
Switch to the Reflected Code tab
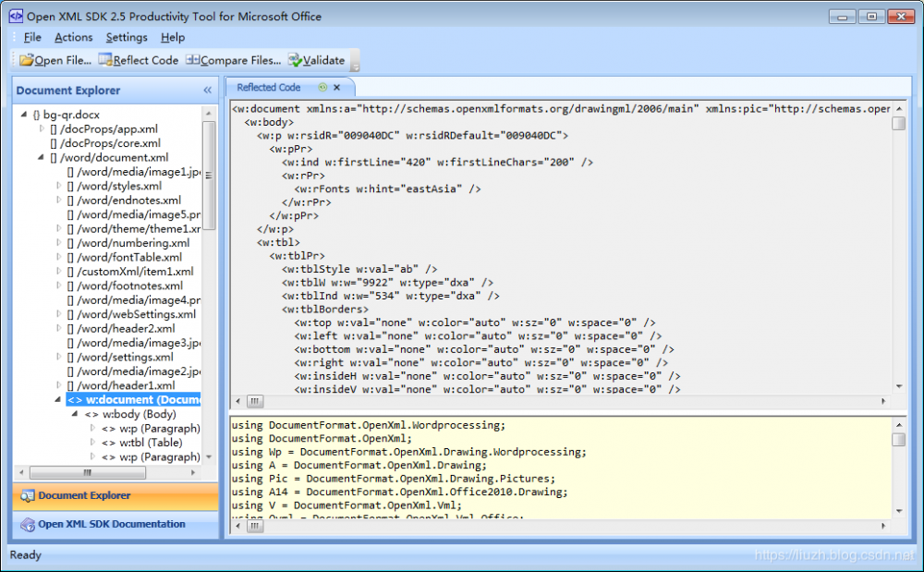269,87
